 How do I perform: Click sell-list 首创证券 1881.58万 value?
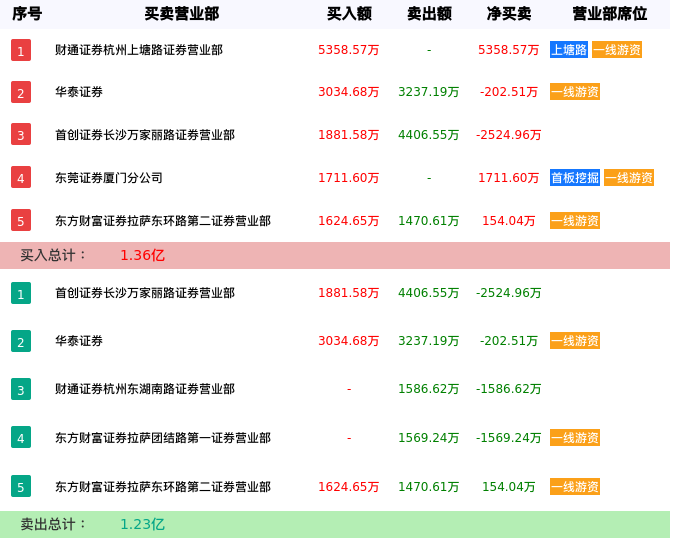pyautogui.click(x=349, y=293)
